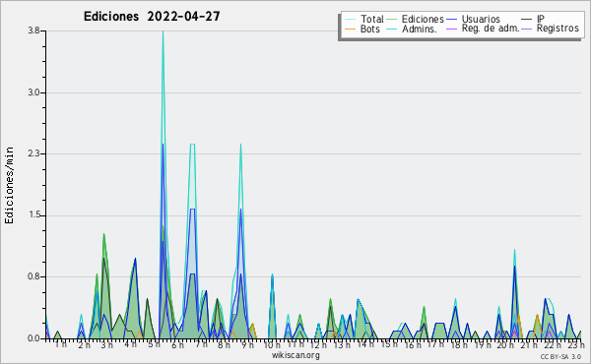Click the 'Usuarios' legend entry
Viewport: 591px width, 364px height.
[x=481, y=19]
